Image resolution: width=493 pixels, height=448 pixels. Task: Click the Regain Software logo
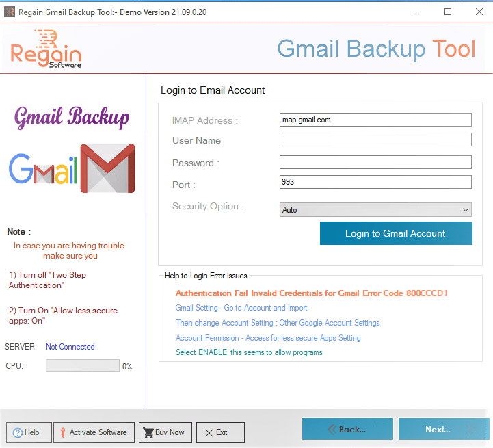(46, 49)
